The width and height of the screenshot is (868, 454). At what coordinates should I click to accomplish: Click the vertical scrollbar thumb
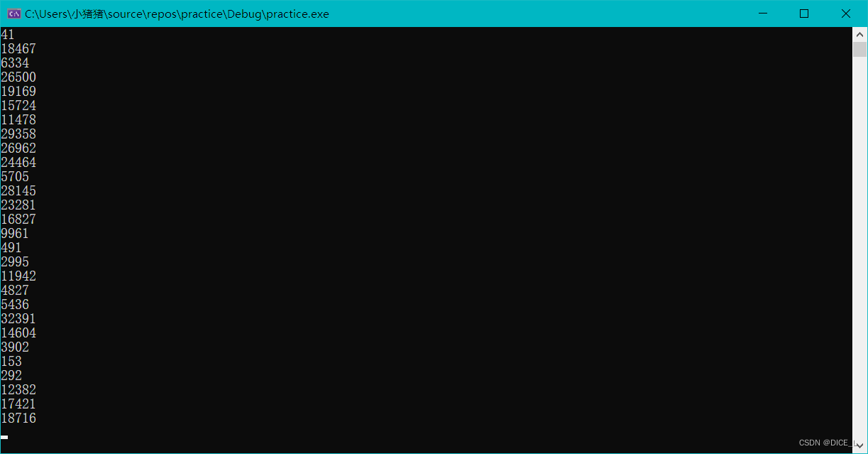click(859, 49)
